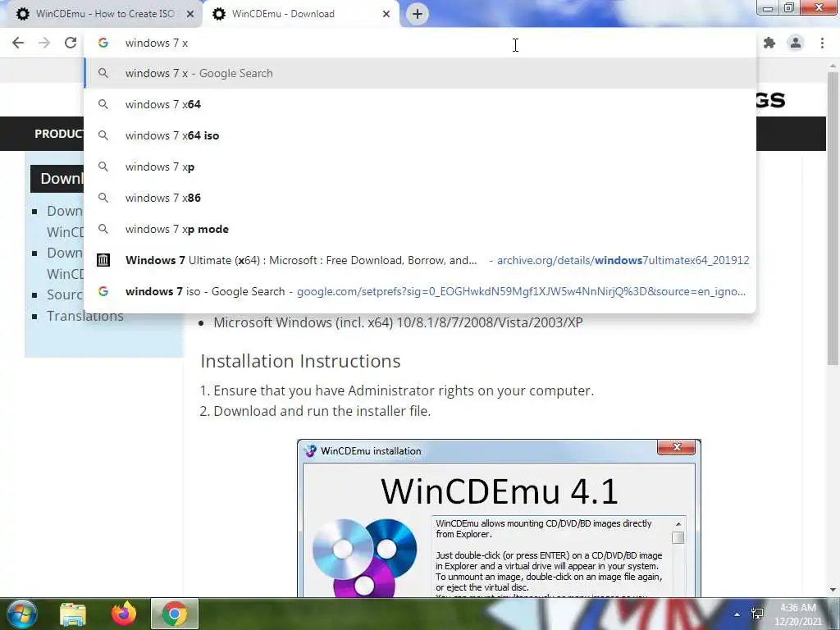840x630 pixels.
Task: Close the 'WinCDEmu - How to Create ISO' tab
Action: 190,14
